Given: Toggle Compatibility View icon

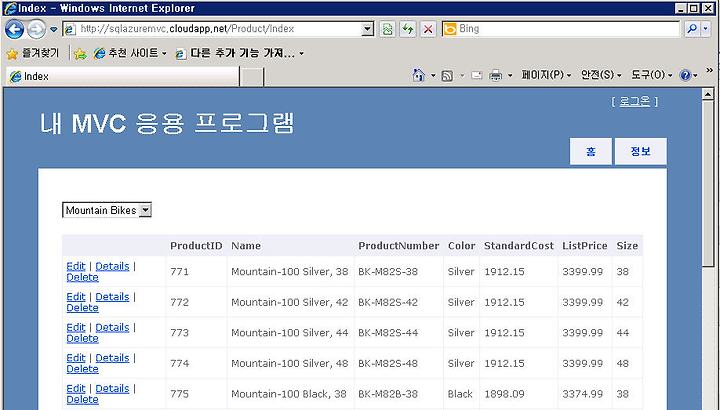Looking at the screenshot, I should click(388, 29).
